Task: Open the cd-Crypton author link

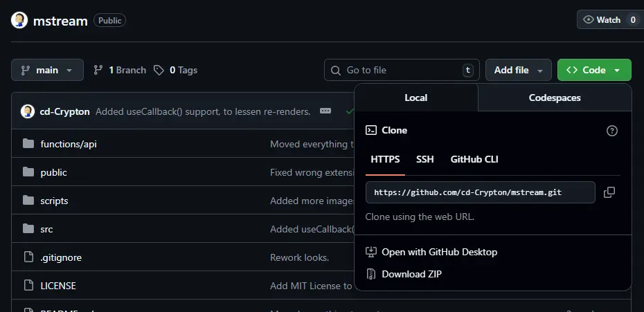Action: pyautogui.click(x=64, y=111)
